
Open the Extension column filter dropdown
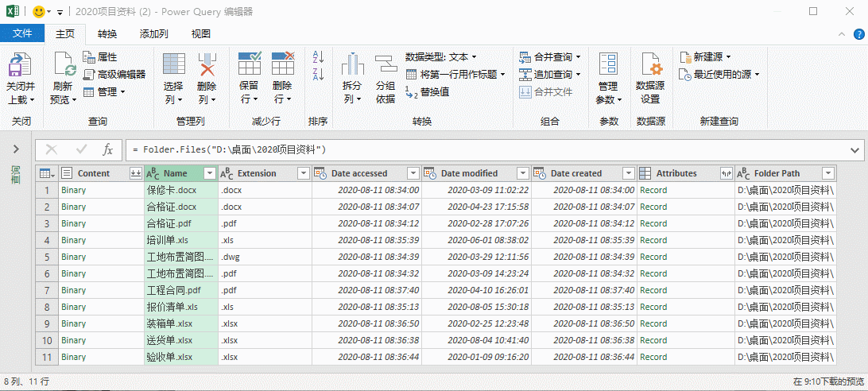pos(303,173)
